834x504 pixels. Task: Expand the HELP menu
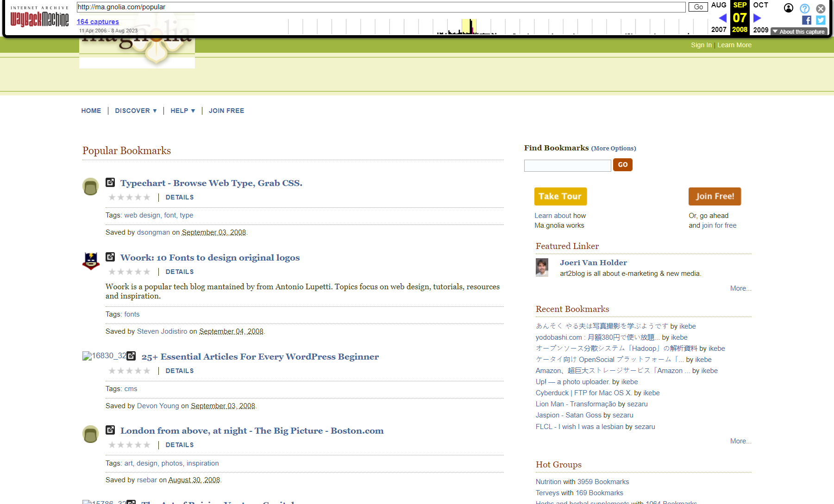pos(182,111)
